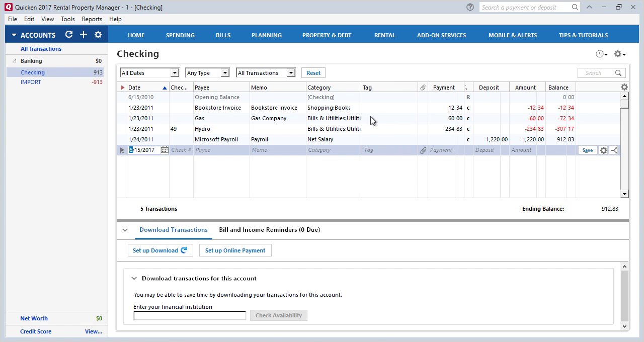The width and height of the screenshot is (644, 342).
Task: Click the Payee field of new transaction
Action: click(221, 150)
